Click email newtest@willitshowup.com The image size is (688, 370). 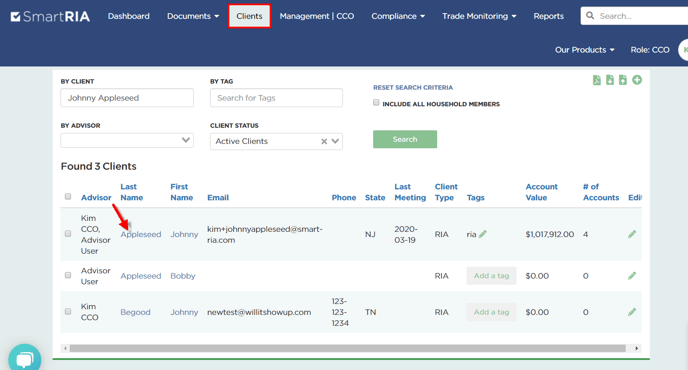tap(259, 312)
